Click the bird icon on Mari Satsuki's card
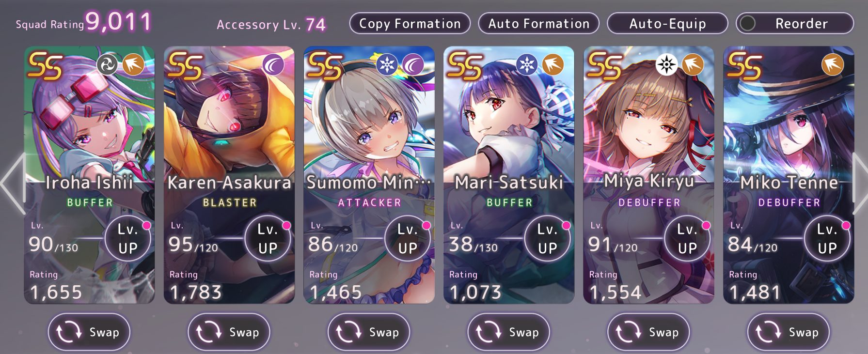 [x=553, y=64]
